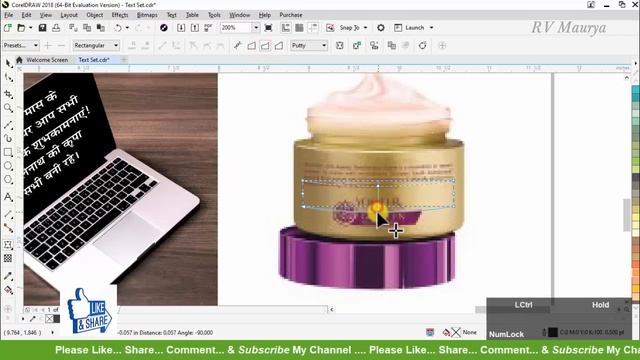Select the Rectangle tool

[x=9, y=152]
